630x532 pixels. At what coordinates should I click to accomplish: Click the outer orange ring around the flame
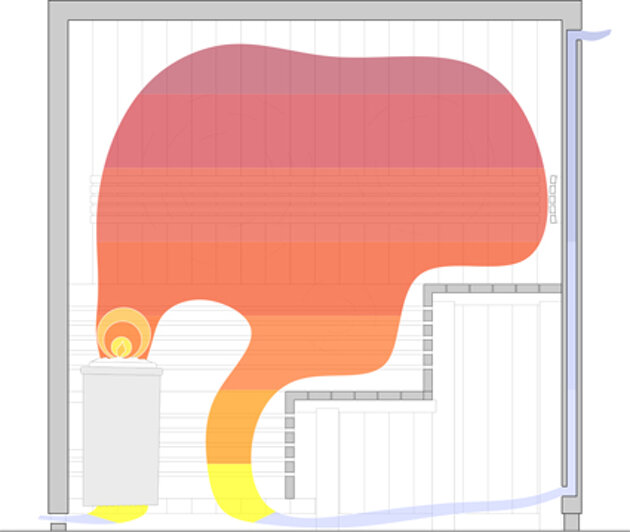point(124,333)
